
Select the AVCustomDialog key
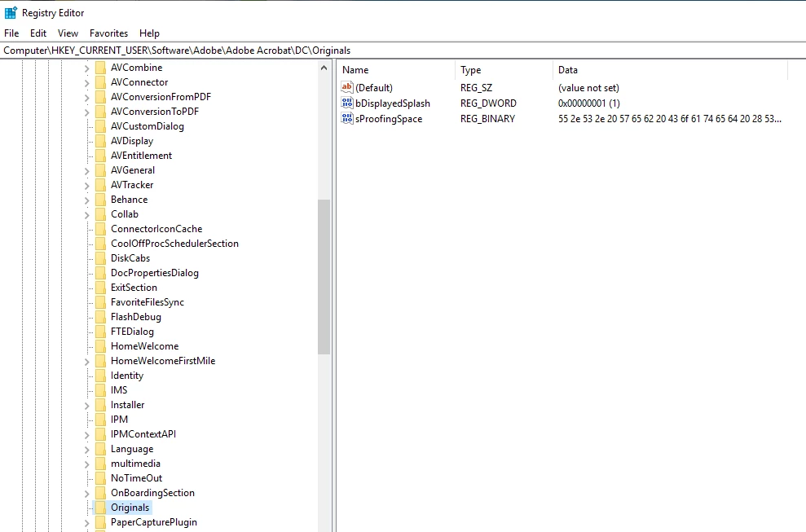147,126
